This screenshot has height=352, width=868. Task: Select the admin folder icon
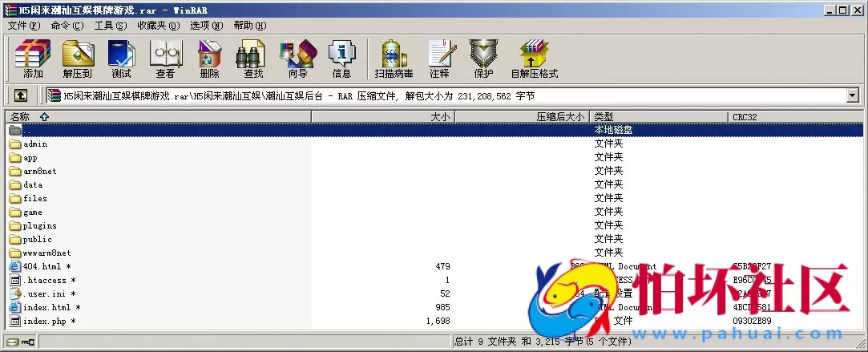coord(15,144)
